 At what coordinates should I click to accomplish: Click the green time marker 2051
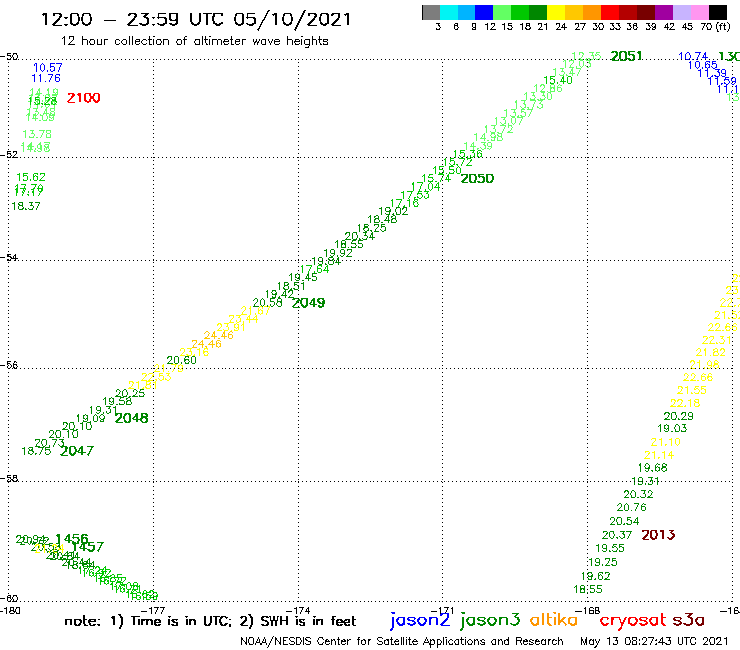point(626,56)
